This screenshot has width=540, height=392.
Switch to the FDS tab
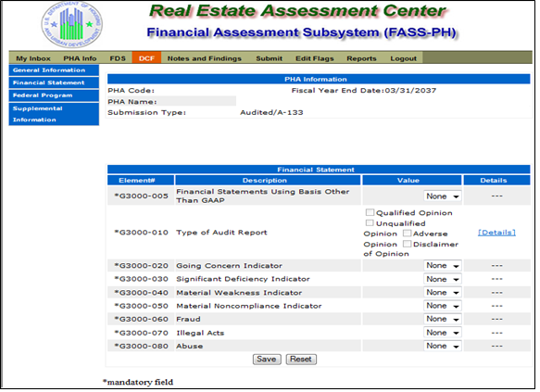pos(118,58)
